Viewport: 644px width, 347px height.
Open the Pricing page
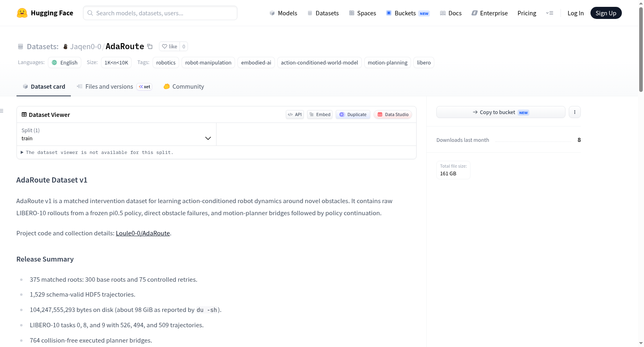point(527,13)
